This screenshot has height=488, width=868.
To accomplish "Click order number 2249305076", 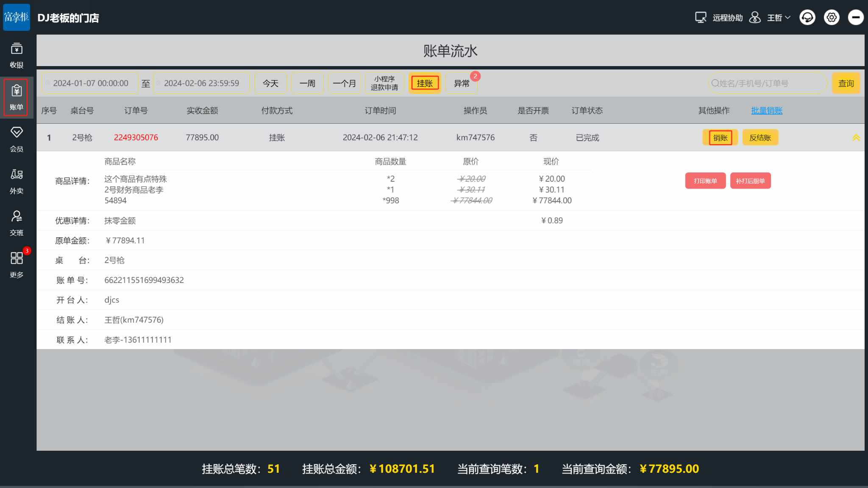I will pyautogui.click(x=136, y=138).
